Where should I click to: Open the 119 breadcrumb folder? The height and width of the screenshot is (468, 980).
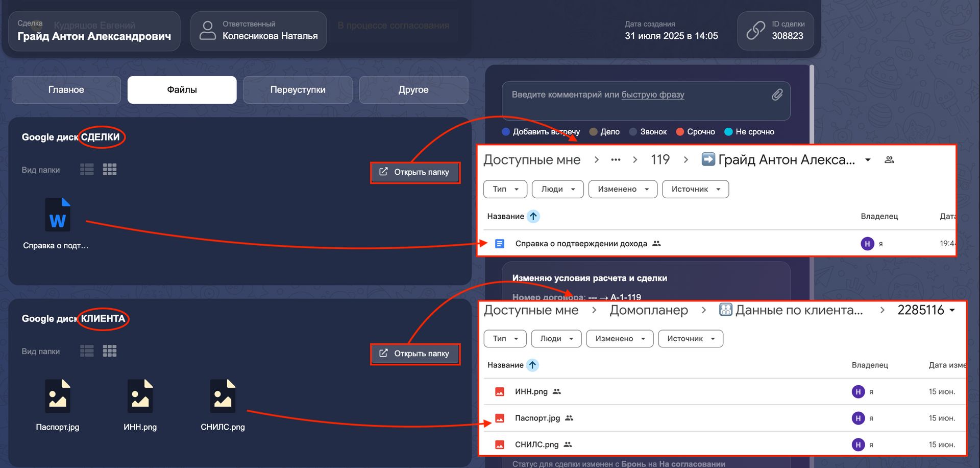660,160
